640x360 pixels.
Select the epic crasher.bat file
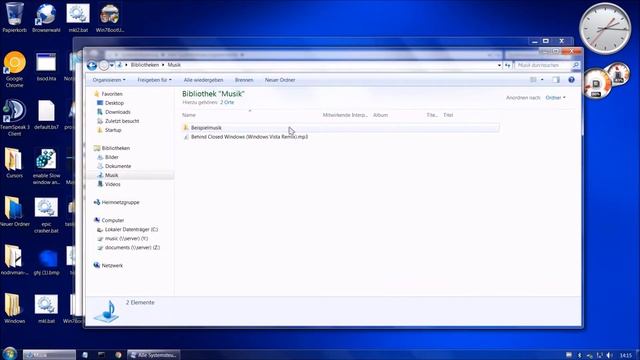pyautogui.click(x=46, y=215)
